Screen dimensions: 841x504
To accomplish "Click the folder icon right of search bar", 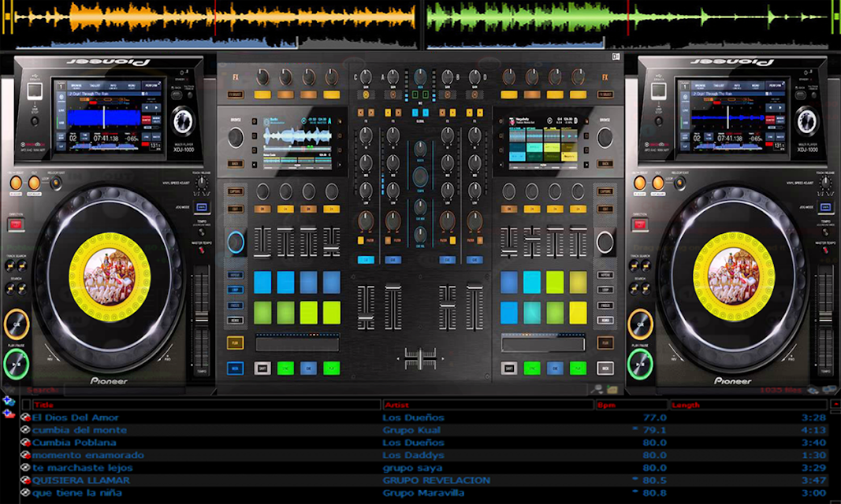I will (612, 389).
